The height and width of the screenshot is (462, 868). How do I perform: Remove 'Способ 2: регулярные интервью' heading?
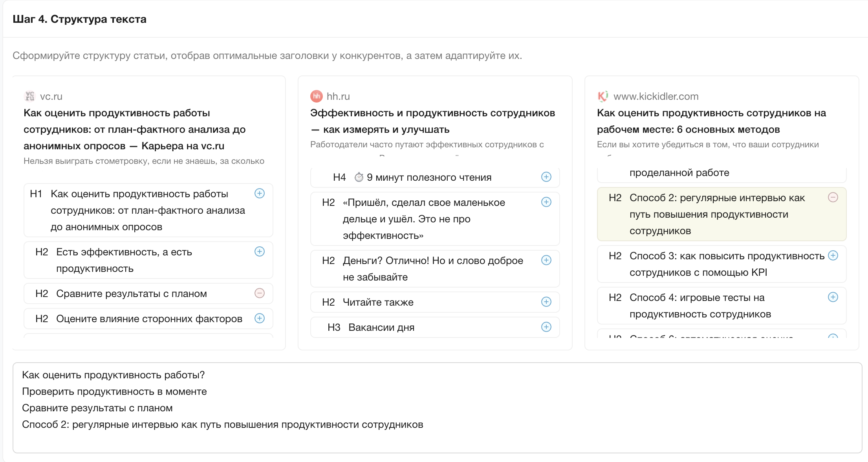pos(833,197)
